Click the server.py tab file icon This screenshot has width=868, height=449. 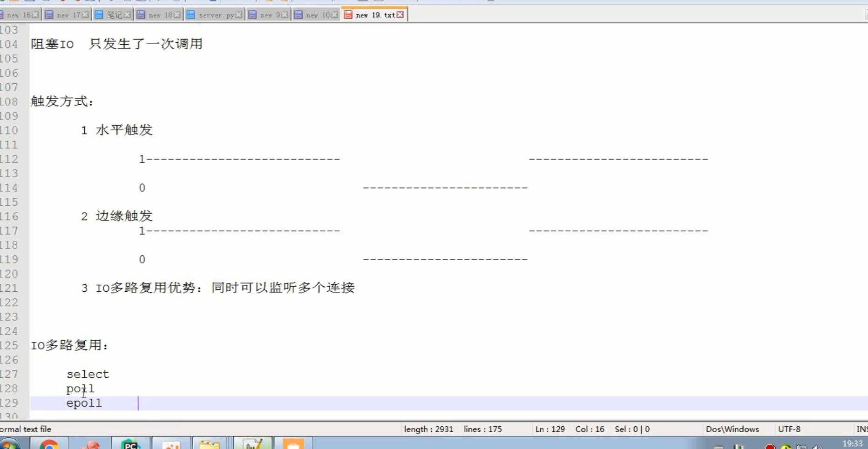[190, 15]
